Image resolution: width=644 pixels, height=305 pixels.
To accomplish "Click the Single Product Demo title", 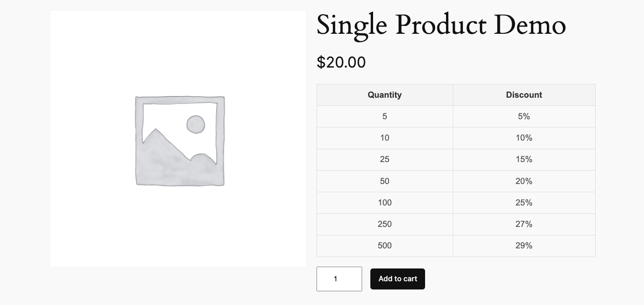I will (x=441, y=25).
